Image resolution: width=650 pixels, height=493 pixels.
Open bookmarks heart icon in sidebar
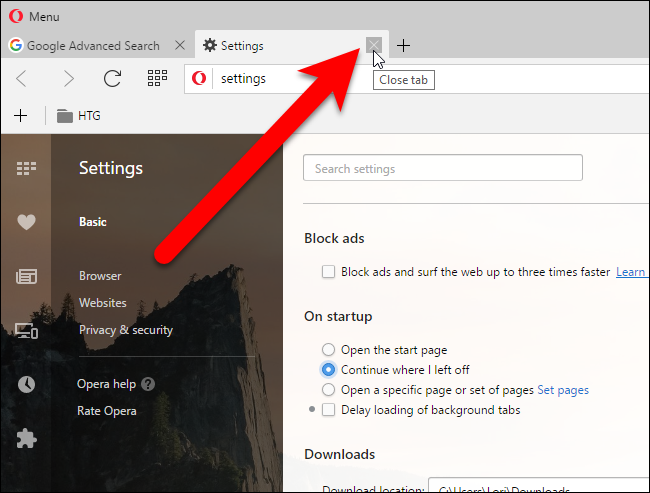click(26, 222)
